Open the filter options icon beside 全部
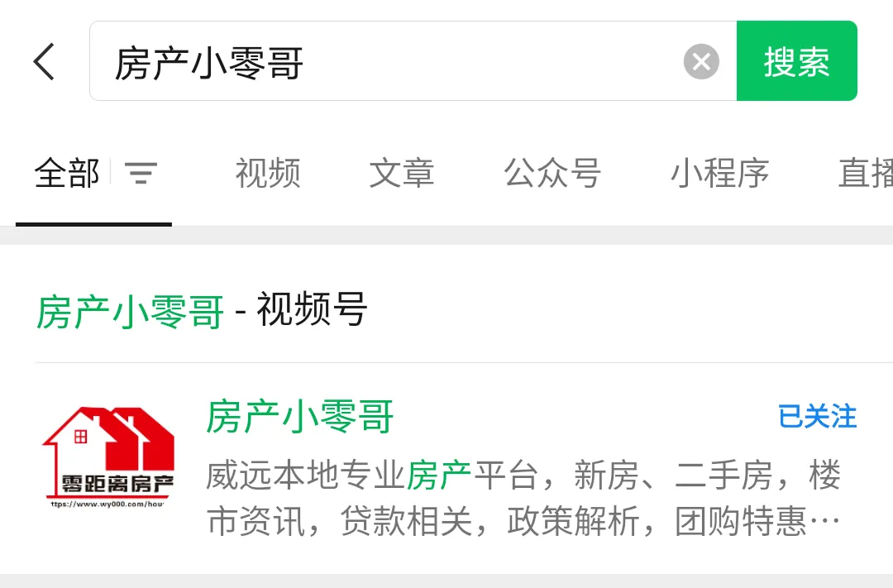Screen dimensions: 893x588 point(141,173)
